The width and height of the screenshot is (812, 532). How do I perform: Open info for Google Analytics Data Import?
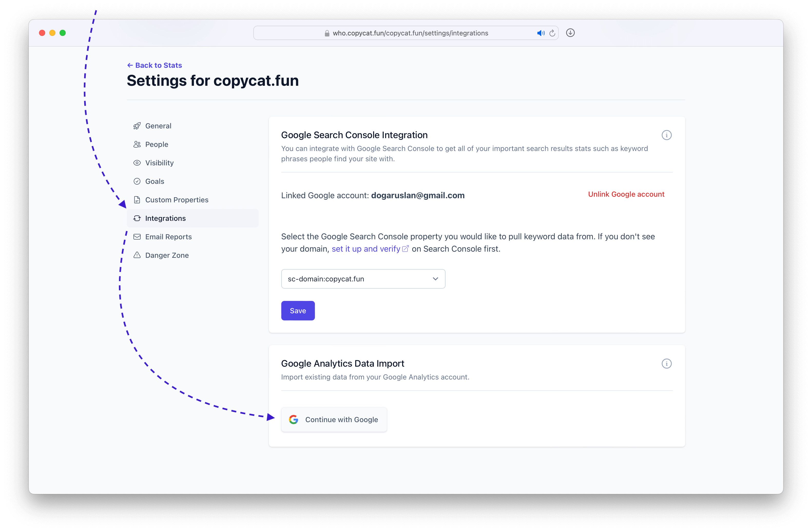[x=666, y=363]
